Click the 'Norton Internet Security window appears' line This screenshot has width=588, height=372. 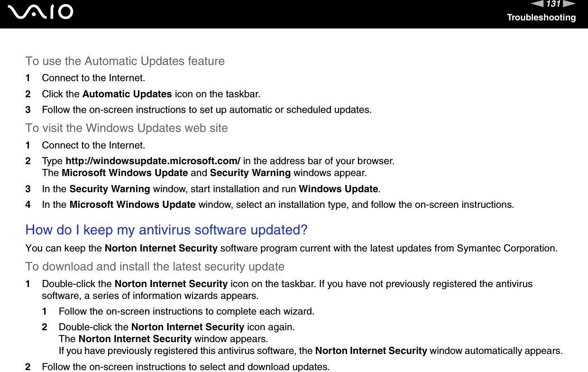tap(163, 339)
